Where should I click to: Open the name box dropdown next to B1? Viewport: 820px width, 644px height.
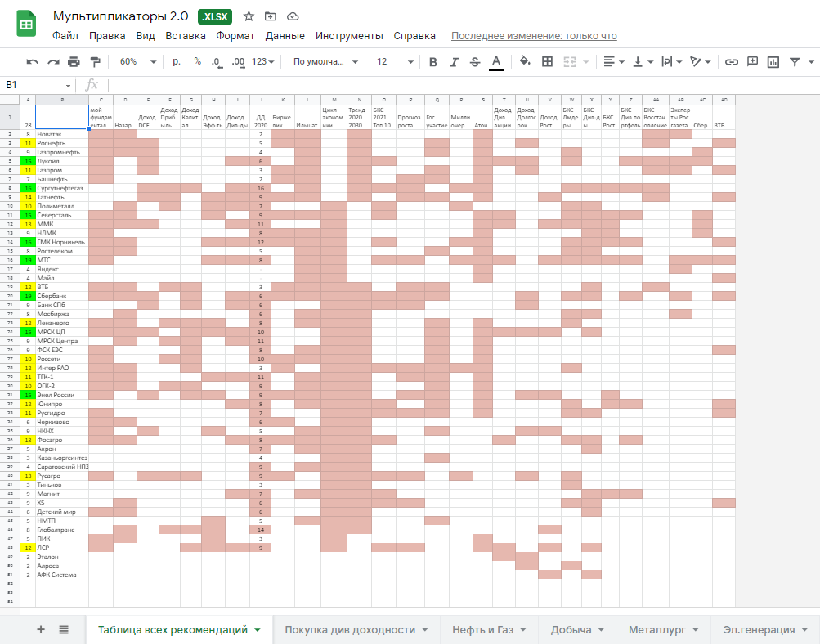click(x=68, y=85)
